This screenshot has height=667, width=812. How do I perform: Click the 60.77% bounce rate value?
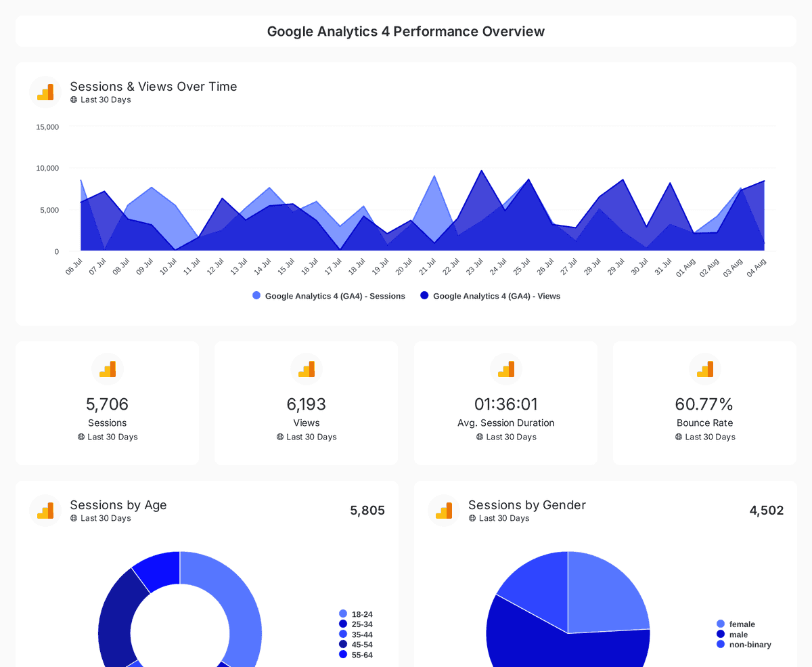pos(704,404)
